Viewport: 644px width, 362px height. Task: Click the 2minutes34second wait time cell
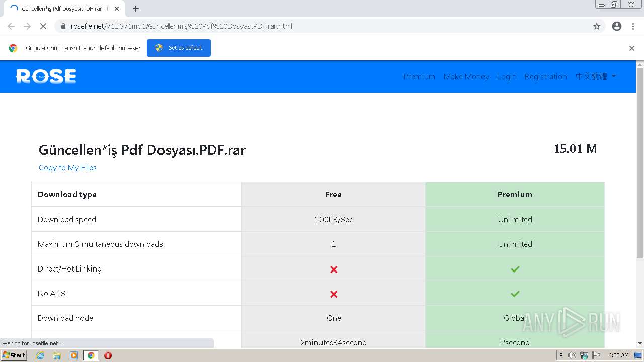334,342
